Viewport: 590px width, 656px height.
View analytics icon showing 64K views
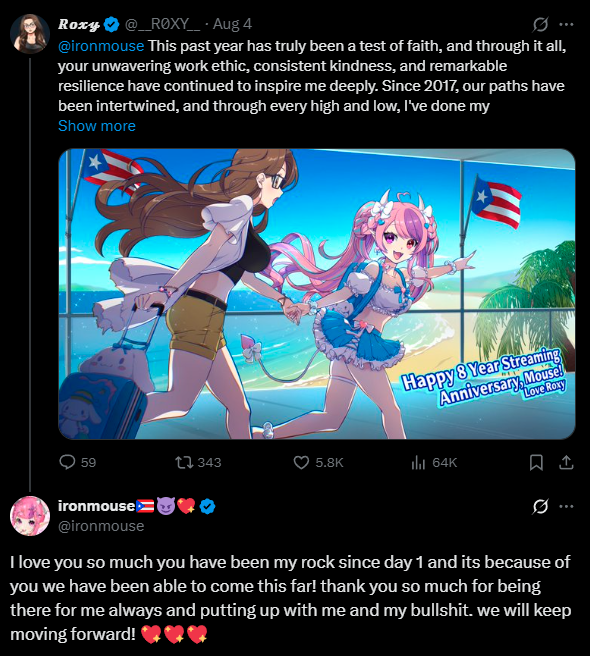418,462
